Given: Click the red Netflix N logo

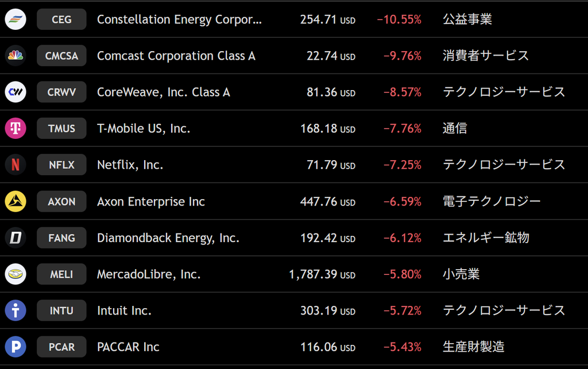Looking at the screenshot, I should 16,165.
